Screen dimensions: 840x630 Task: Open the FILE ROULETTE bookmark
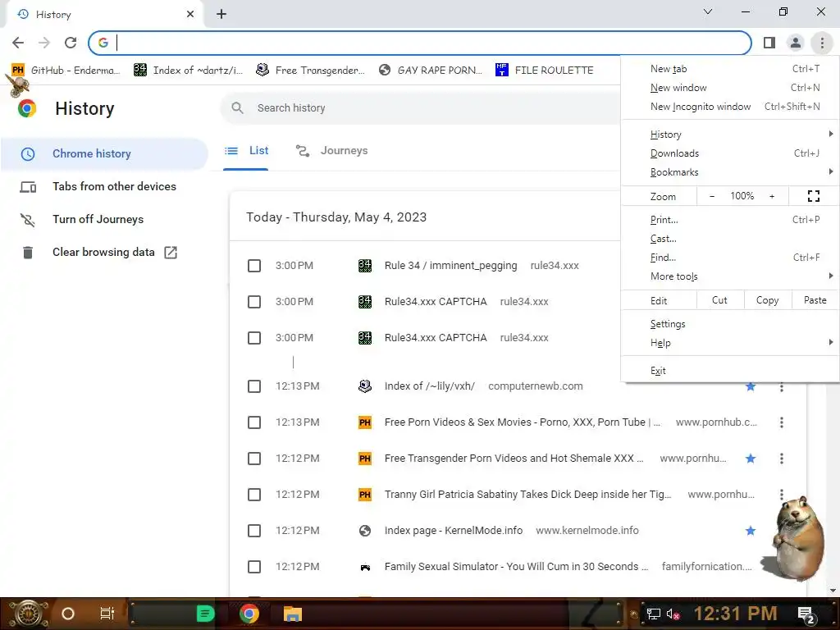545,71
